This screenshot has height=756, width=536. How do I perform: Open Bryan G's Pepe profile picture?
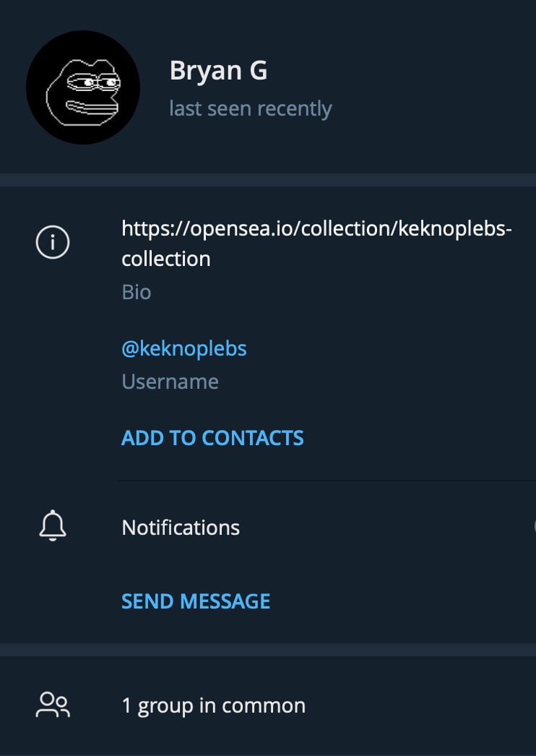pyautogui.click(x=83, y=87)
